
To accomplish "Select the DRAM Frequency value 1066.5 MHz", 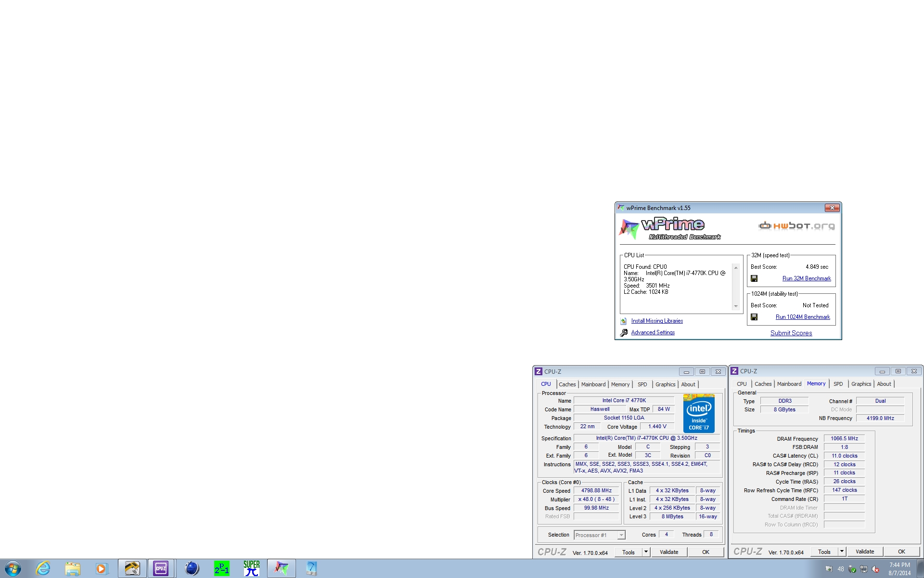I will pyautogui.click(x=844, y=438).
